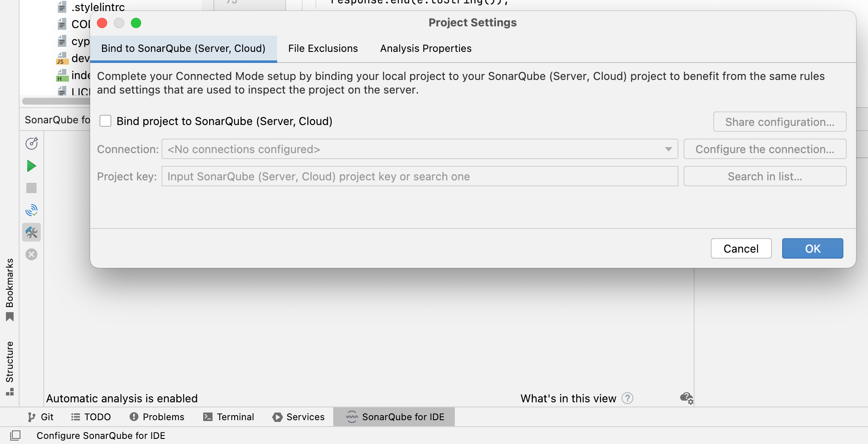Select the Analyze current file target icon
This screenshot has height=444, width=868.
(x=31, y=144)
